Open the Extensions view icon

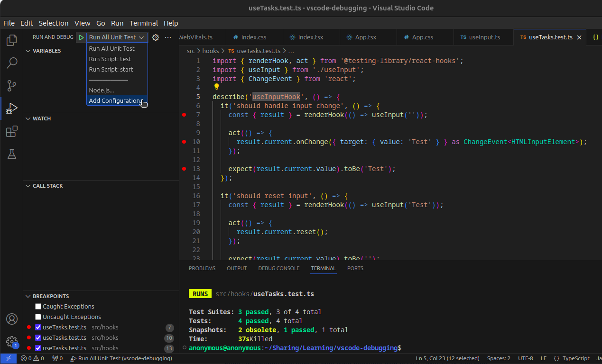click(x=12, y=131)
